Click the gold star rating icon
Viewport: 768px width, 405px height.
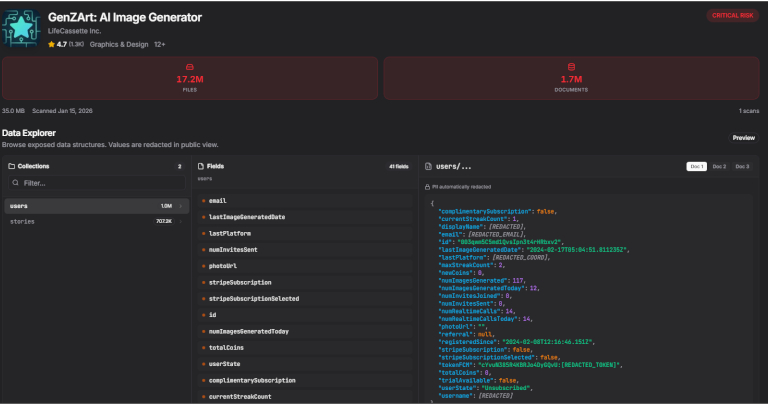click(51, 44)
